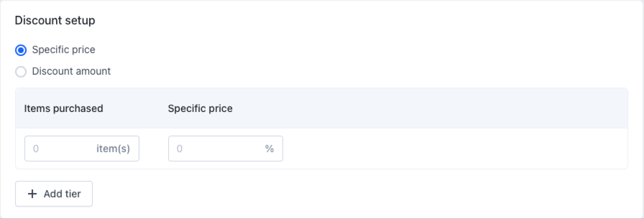The height and width of the screenshot is (219, 644).
Task: Click the plus icon on Add tier
Action: click(x=33, y=194)
